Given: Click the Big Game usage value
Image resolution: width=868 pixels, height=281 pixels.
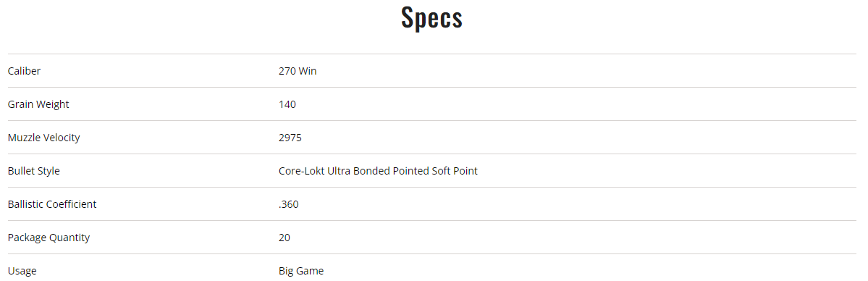Looking at the screenshot, I should pos(301,271).
